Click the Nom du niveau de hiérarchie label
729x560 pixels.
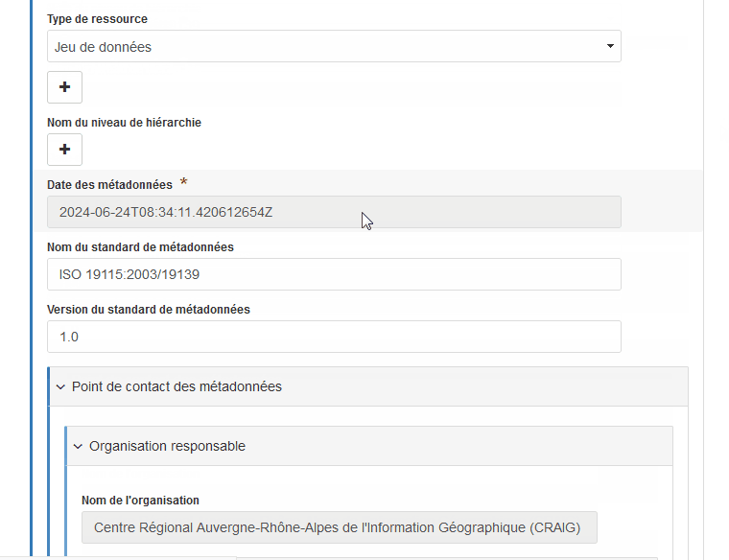point(124,123)
